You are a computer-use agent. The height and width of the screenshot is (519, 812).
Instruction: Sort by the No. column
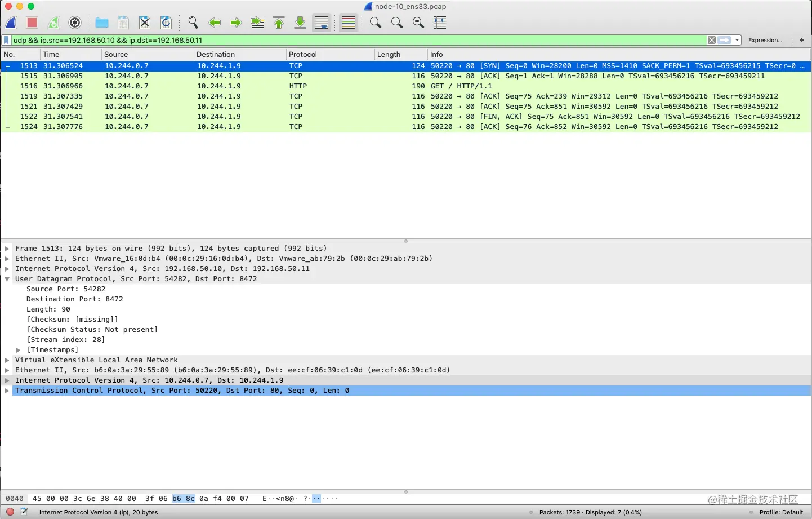pyautogui.click(x=20, y=54)
